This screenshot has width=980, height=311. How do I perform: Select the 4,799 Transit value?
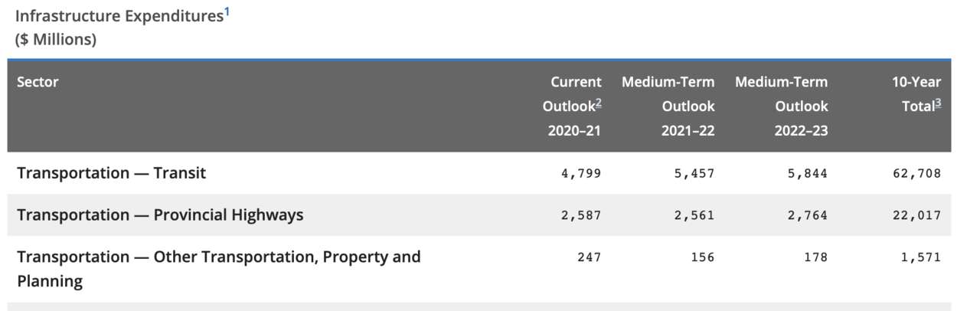[x=581, y=174]
